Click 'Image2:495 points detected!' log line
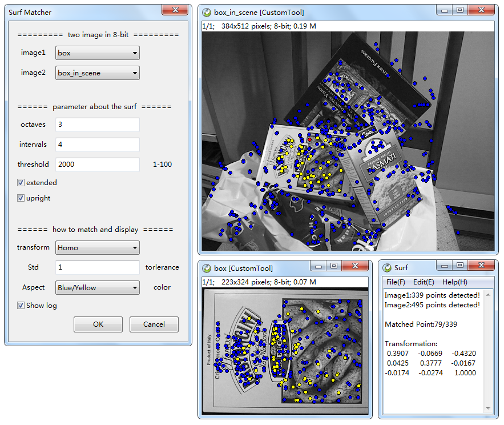Screen dimensions: 504x425 432,305
